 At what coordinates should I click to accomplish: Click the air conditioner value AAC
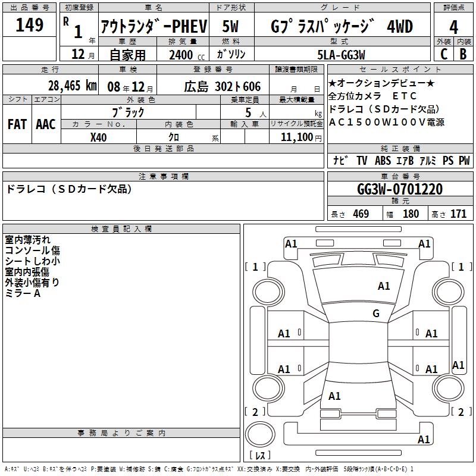[x=46, y=124]
